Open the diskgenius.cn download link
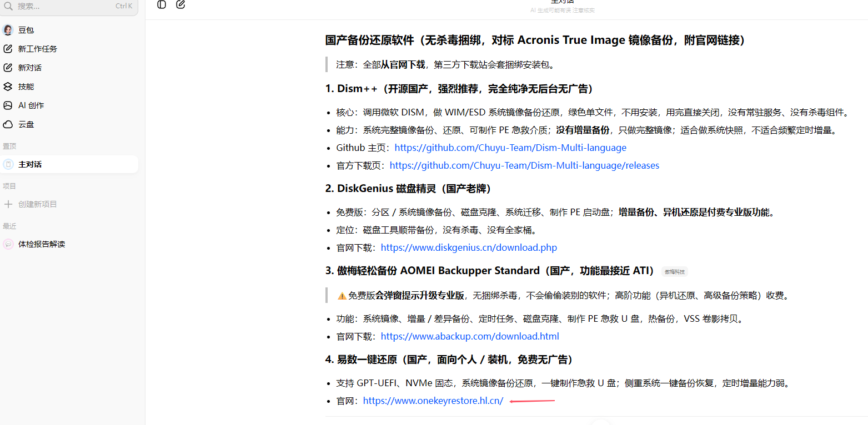 469,247
